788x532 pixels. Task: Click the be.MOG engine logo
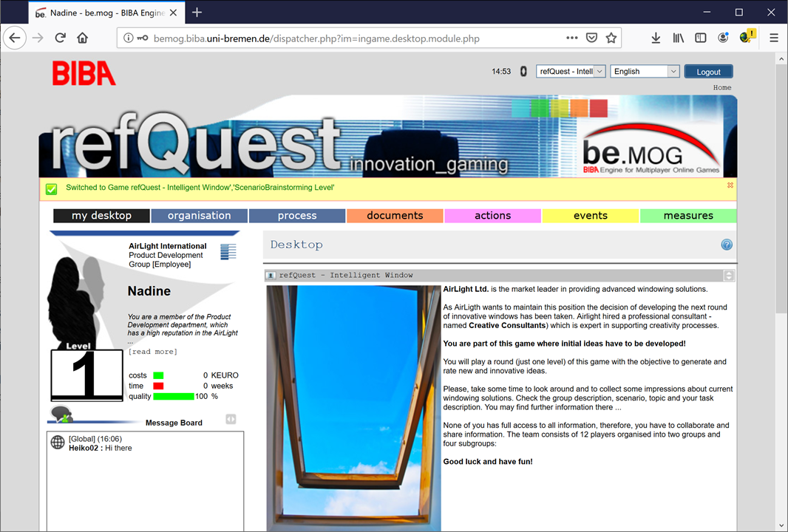(652, 149)
